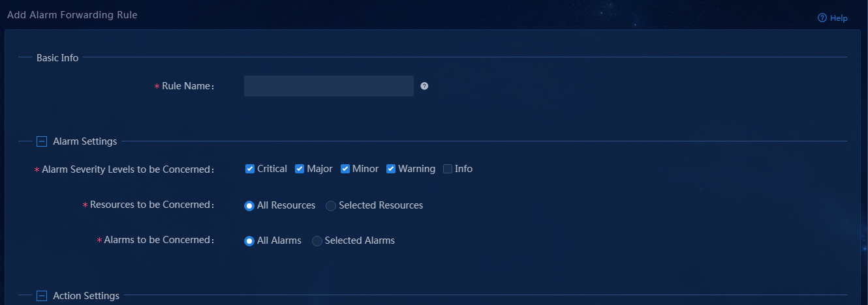868x305 pixels.
Task: Check the Info severity checkbox
Action: click(x=448, y=169)
